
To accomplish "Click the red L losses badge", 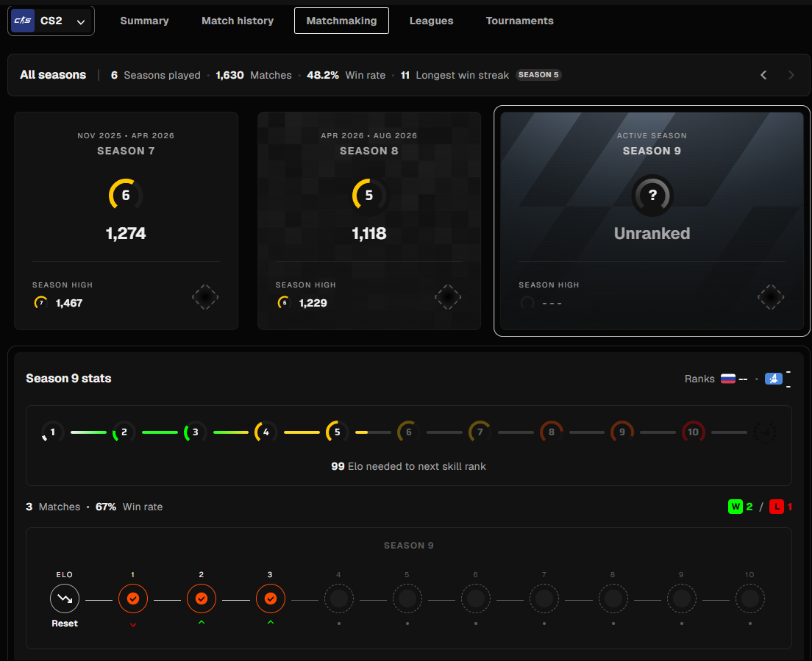I will (x=776, y=507).
